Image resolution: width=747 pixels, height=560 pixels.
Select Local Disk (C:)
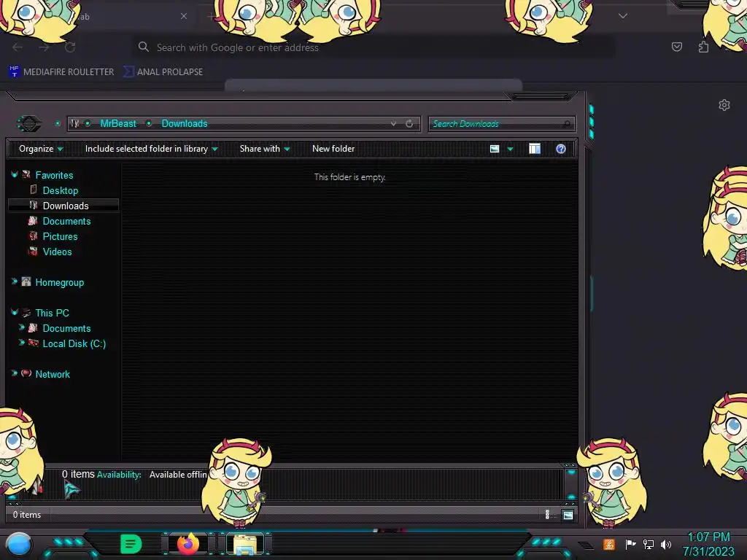pyautogui.click(x=74, y=343)
